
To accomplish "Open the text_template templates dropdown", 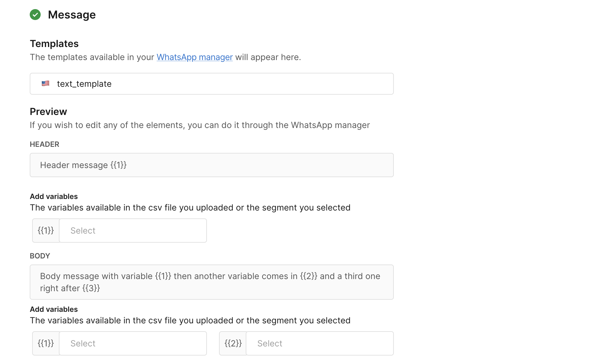I will [x=211, y=84].
